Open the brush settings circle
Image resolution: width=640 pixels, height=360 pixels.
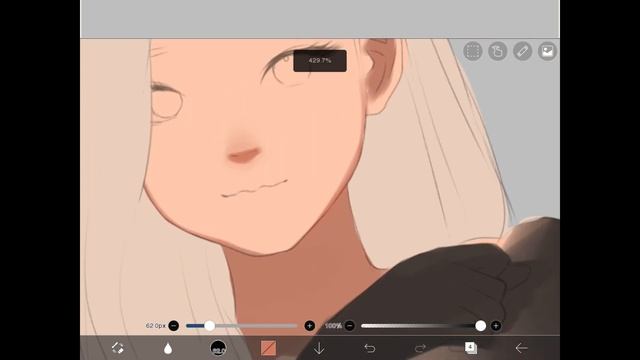pos(218,348)
